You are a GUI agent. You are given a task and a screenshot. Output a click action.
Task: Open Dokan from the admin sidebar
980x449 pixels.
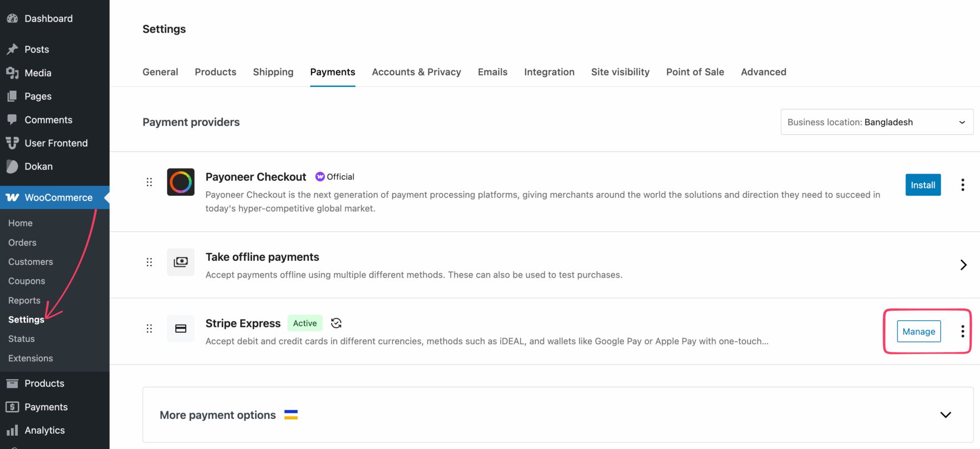tap(38, 166)
